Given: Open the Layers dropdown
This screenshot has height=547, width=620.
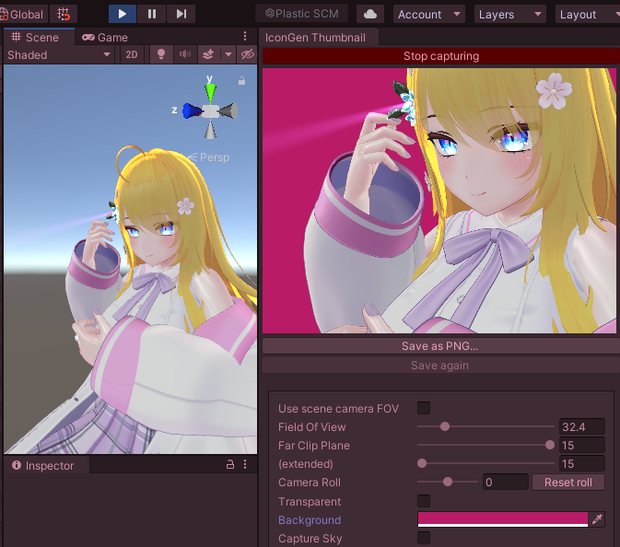Looking at the screenshot, I should [510, 15].
